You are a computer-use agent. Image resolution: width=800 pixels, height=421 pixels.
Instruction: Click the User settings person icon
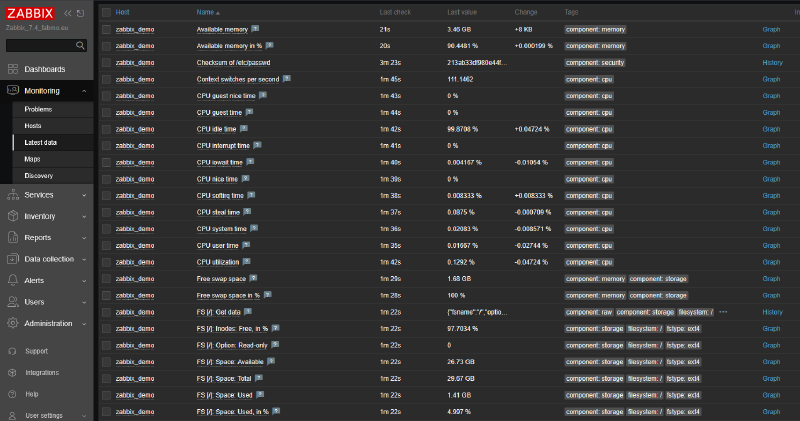pos(13,415)
